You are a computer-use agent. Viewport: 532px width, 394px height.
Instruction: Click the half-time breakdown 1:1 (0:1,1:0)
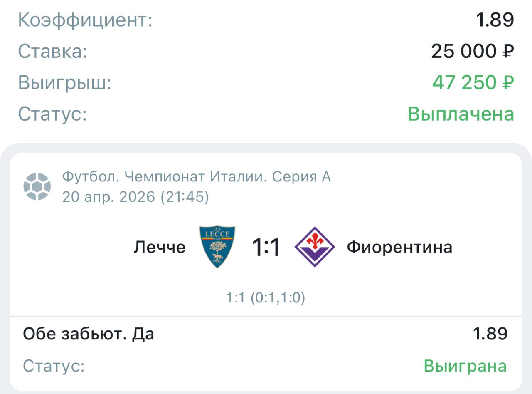(x=266, y=298)
